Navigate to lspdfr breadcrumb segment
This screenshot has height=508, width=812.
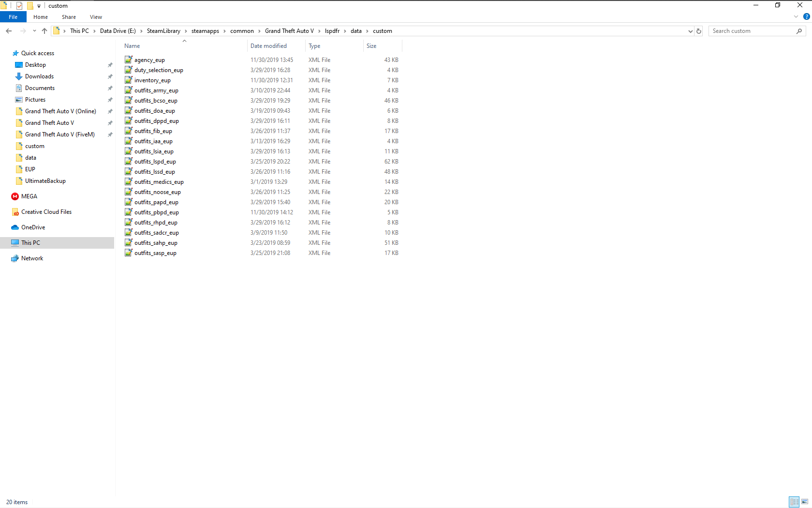point(332,31)
